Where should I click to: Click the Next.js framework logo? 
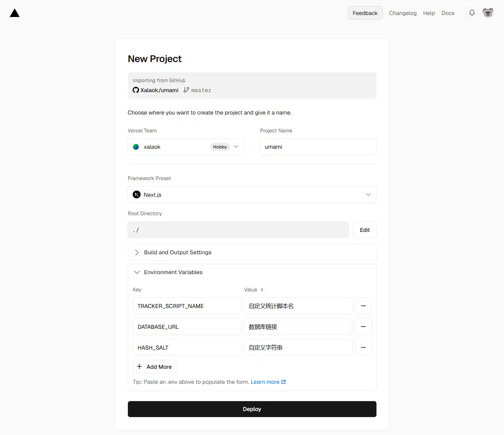pyautogui.click(x=136, y=194)
